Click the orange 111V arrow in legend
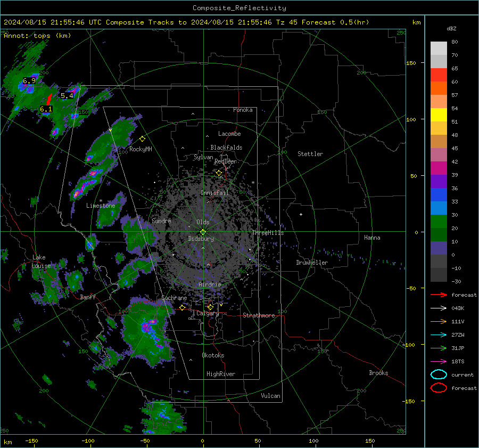 point(439,321)
